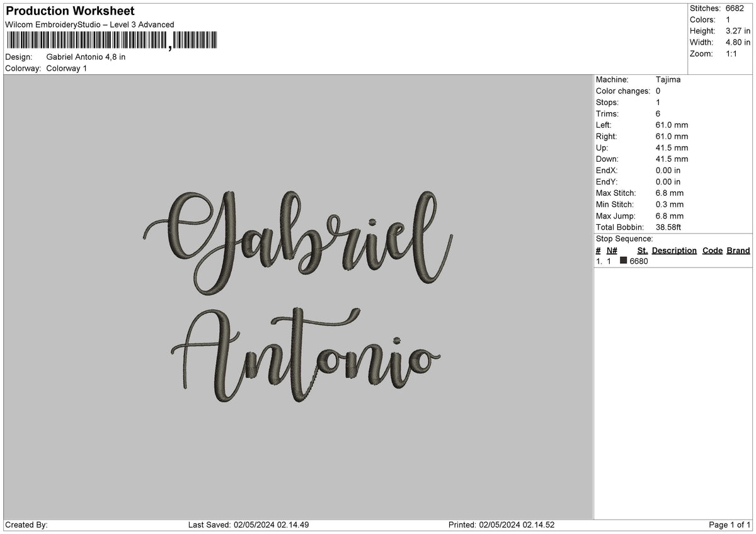Click the Stitches value '6682'
Viewport: 756px width, 534px height.
click(x=735, y=8)
